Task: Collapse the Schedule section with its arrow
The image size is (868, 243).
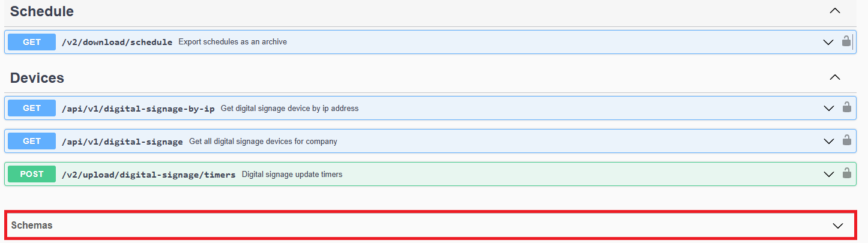Action: coord(834,11)
